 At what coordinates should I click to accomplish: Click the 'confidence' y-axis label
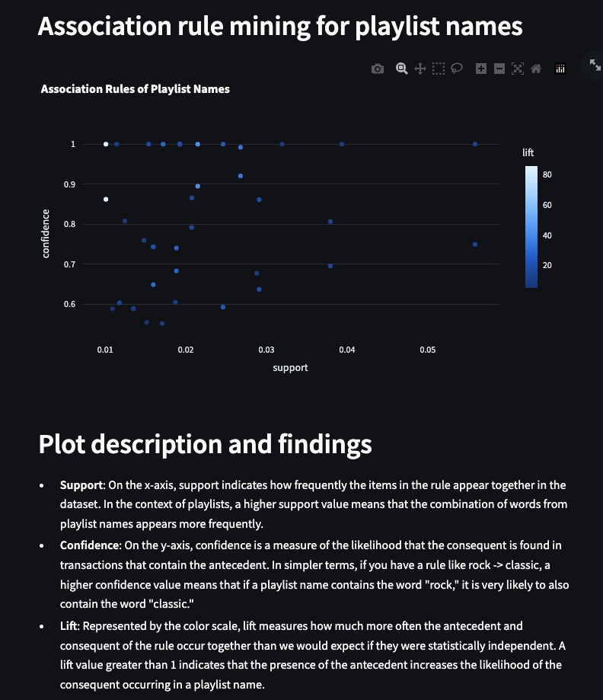click(x=46, y=233)
